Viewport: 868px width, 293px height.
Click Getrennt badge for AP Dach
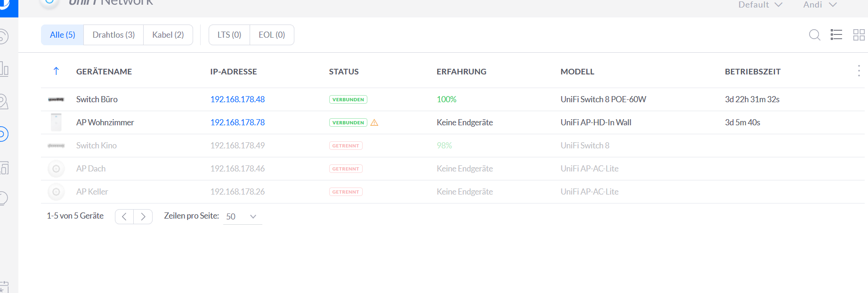[346, 169]
